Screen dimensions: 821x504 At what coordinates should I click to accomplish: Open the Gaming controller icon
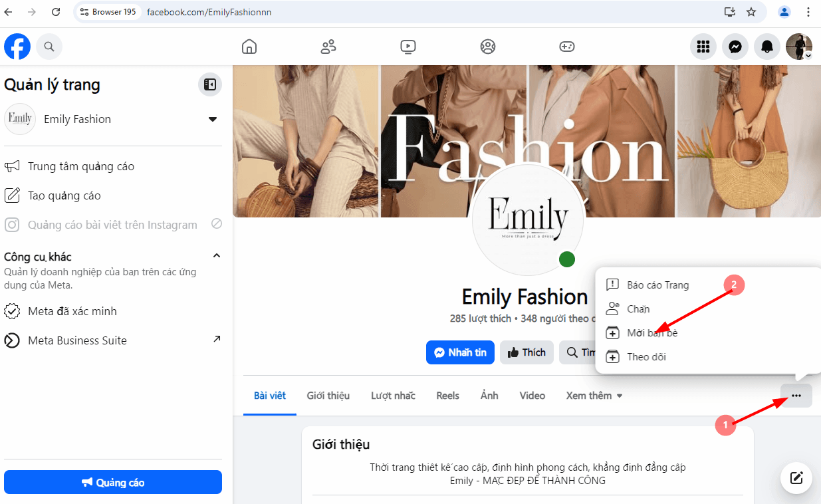tap(566, 47)
